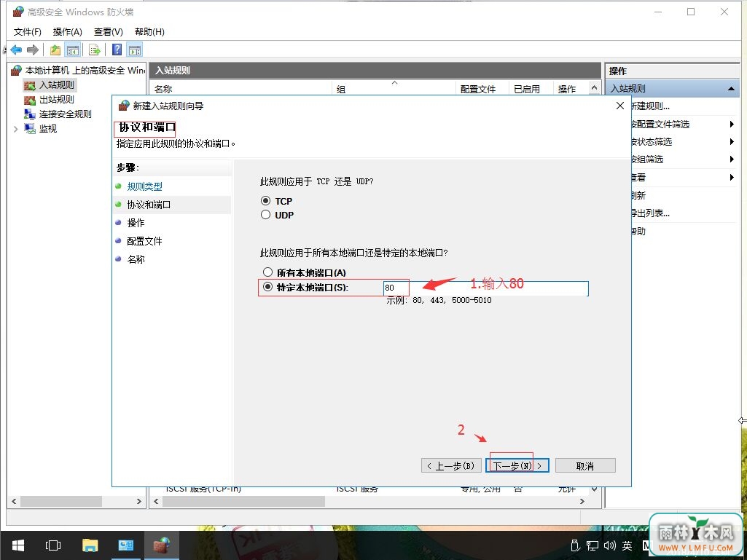
Task: Choose 特定本地端口(S) radio option
Action: tap(267, 287)
